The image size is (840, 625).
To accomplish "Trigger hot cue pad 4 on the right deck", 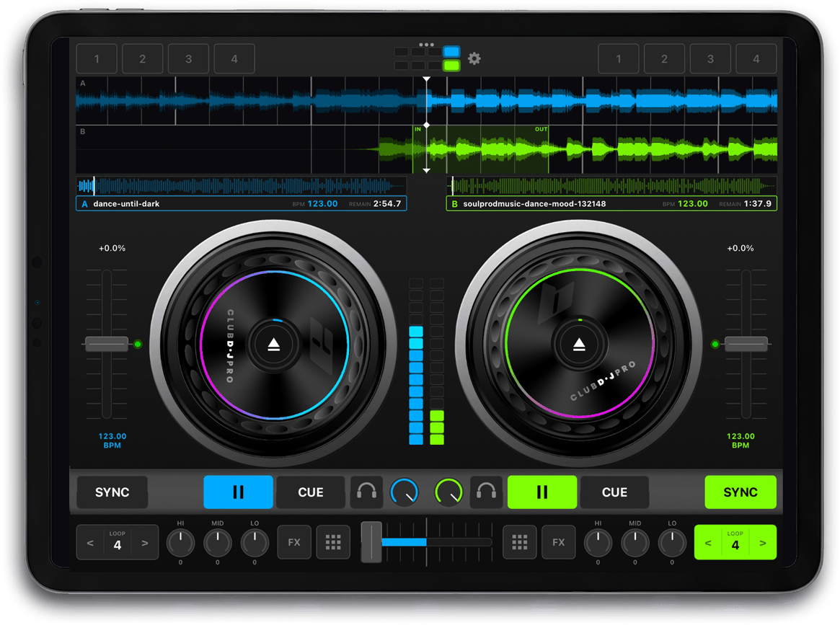I will click(756, 58).
